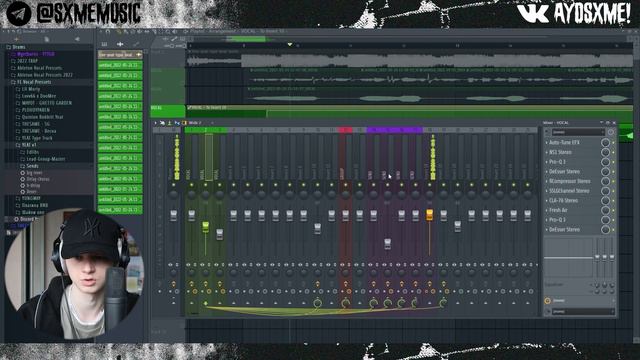Click the browser collapse arrow icon
The image size is (640, 360).
point(77,39)
